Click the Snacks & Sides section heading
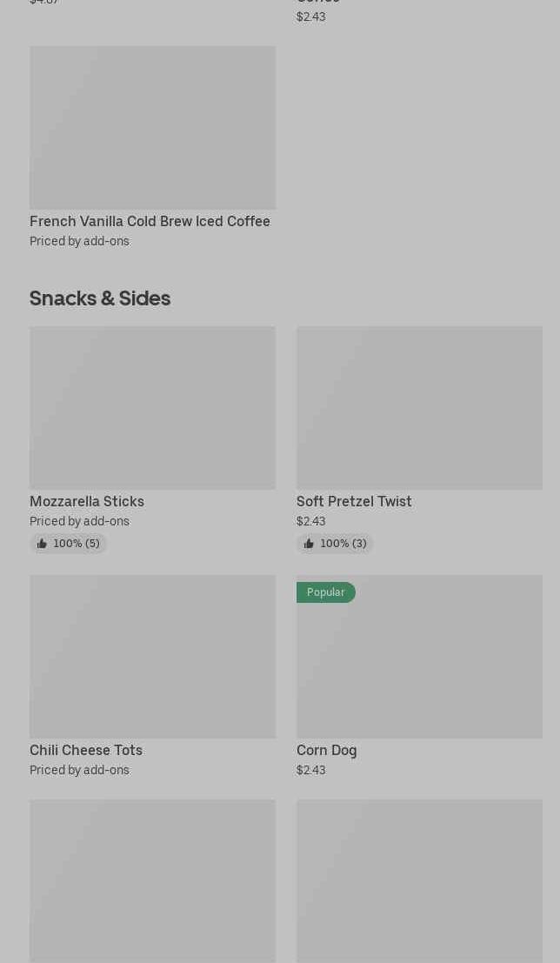This screenshot has width=560, height=963. tap(100, 298)
